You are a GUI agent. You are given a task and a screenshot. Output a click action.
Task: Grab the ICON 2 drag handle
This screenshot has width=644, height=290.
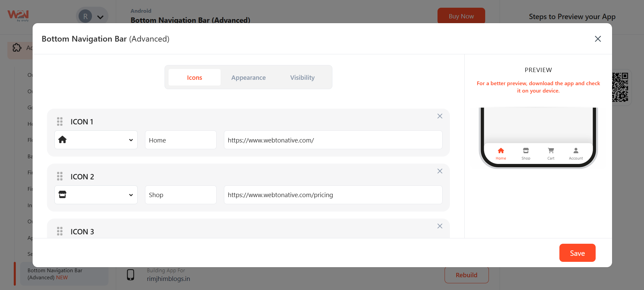[x=60, y=176]
